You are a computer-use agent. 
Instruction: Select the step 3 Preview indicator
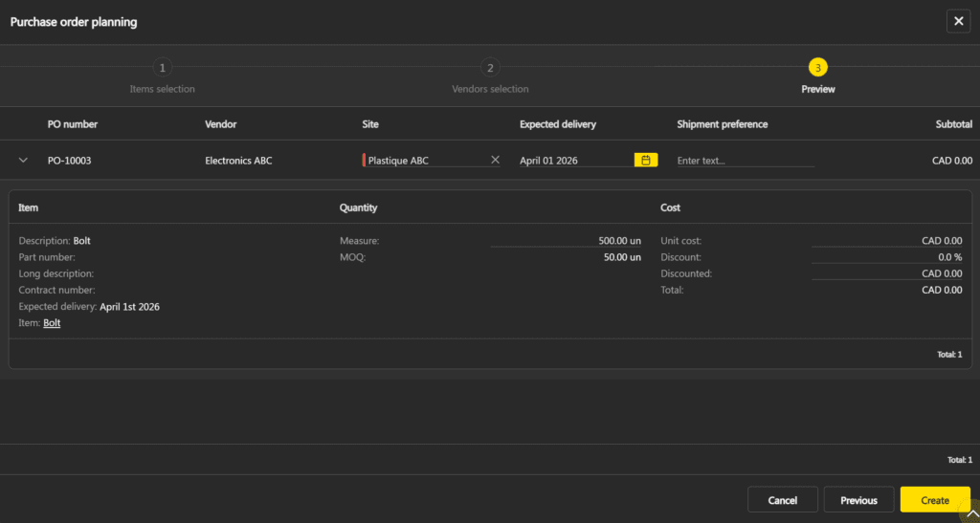[817, 68]
